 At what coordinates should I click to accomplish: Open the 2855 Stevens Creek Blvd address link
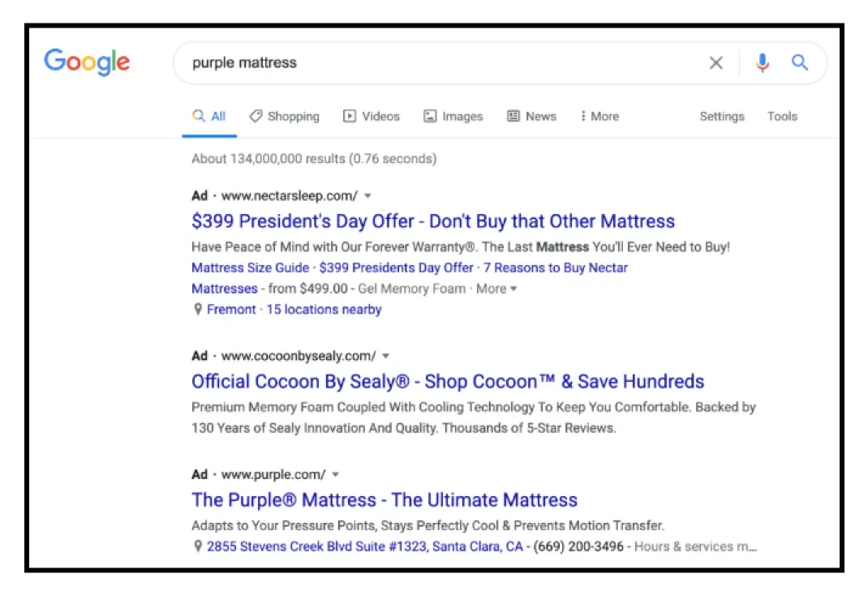coord(365,546)
